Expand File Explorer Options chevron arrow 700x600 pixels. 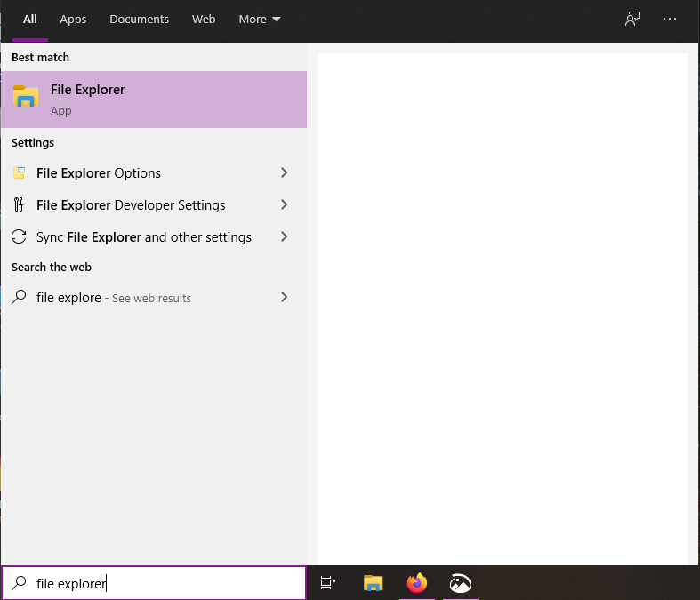(284, 173)
